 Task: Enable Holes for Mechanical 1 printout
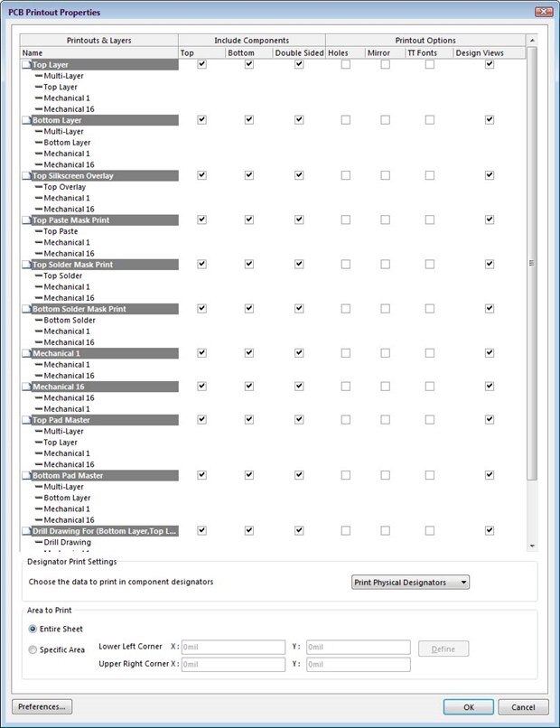[x=345, y=353]
